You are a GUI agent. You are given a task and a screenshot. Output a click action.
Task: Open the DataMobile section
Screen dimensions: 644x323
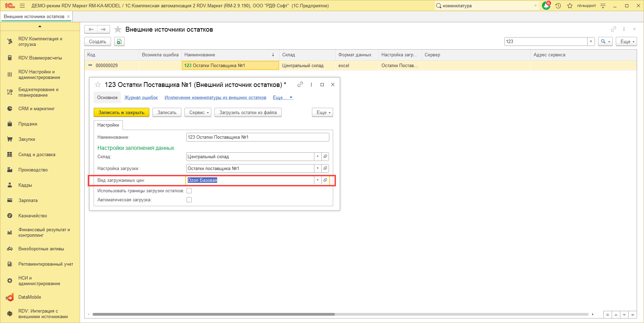(30, 297)
